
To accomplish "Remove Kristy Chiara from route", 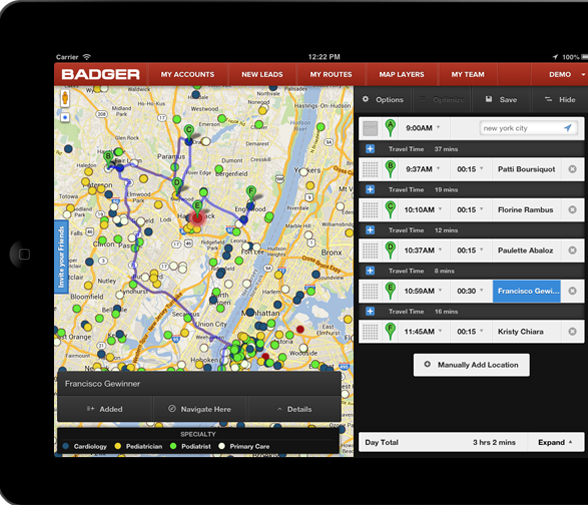I will point(572,331).
